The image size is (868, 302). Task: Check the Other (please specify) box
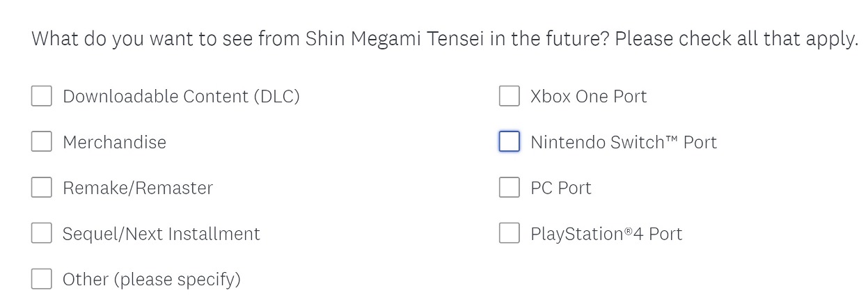42,280
